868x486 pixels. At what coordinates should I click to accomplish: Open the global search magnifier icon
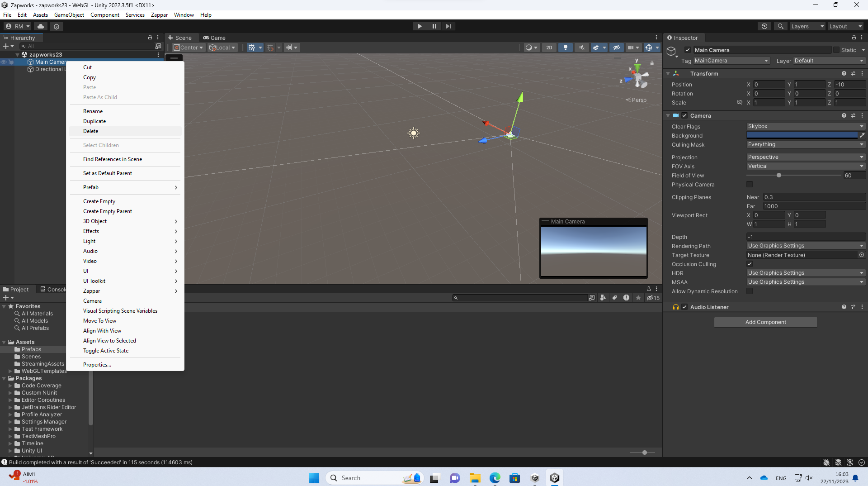(780, 26)
